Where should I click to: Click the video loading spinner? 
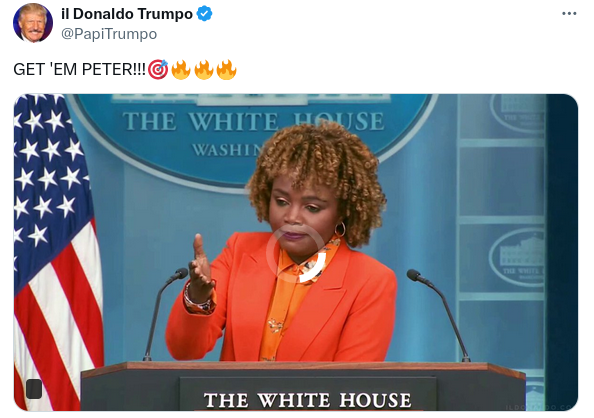click(x=296, y=254)
